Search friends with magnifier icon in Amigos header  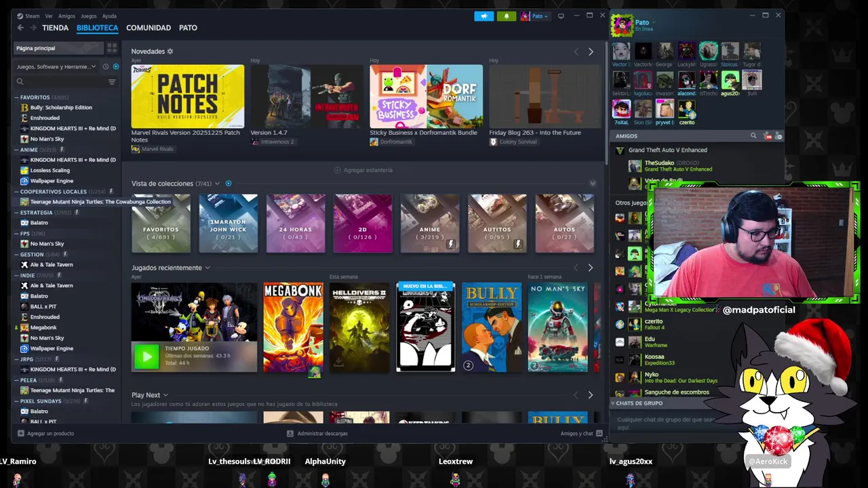[753, 136]
